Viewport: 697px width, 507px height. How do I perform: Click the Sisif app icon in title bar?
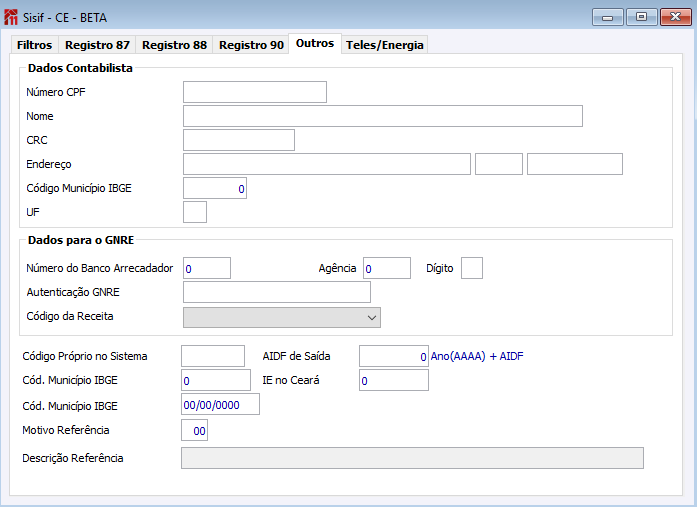coord(11,17)
